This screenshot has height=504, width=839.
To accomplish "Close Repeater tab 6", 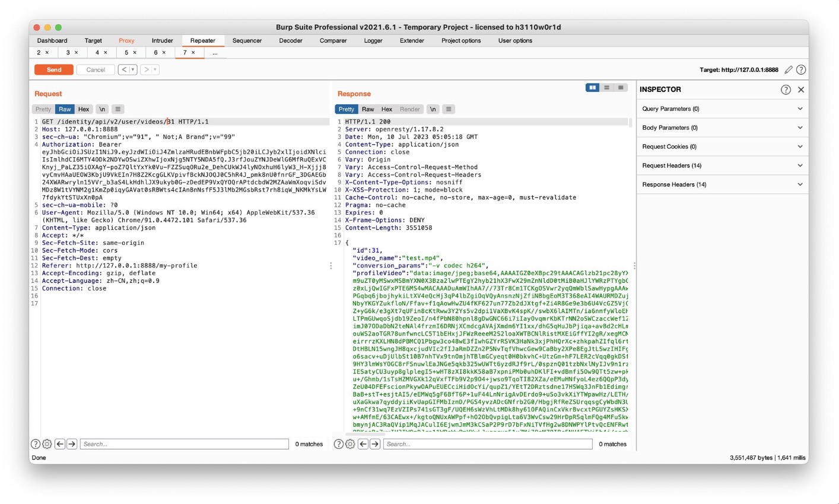I will (164, 53).
